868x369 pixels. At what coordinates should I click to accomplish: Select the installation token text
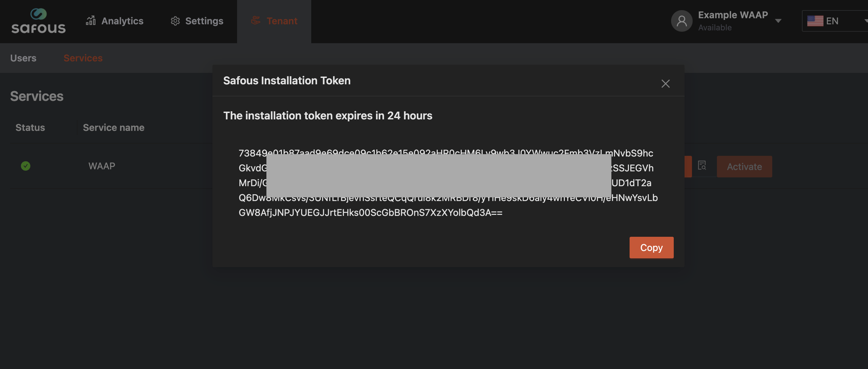[446, 183]
